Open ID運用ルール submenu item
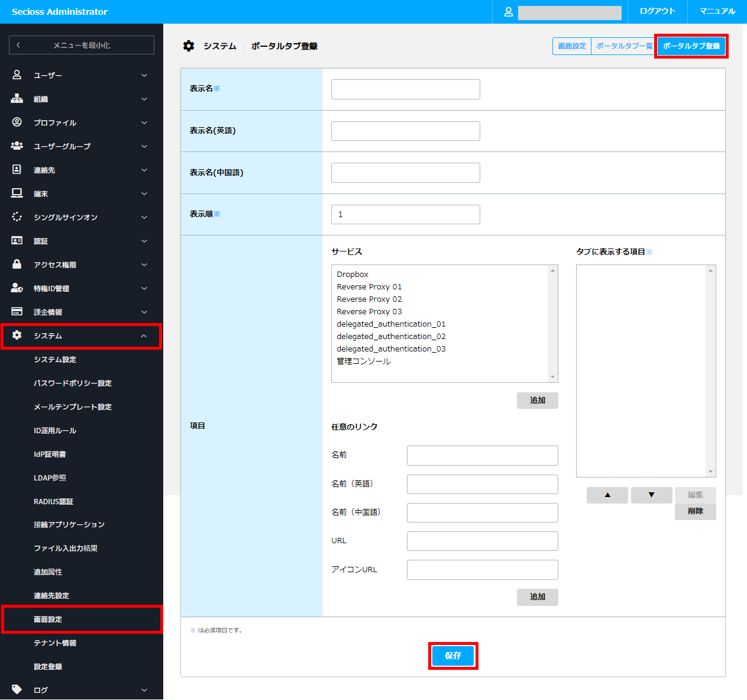This screenshot has height=700, width=747. tap(55, 431)
